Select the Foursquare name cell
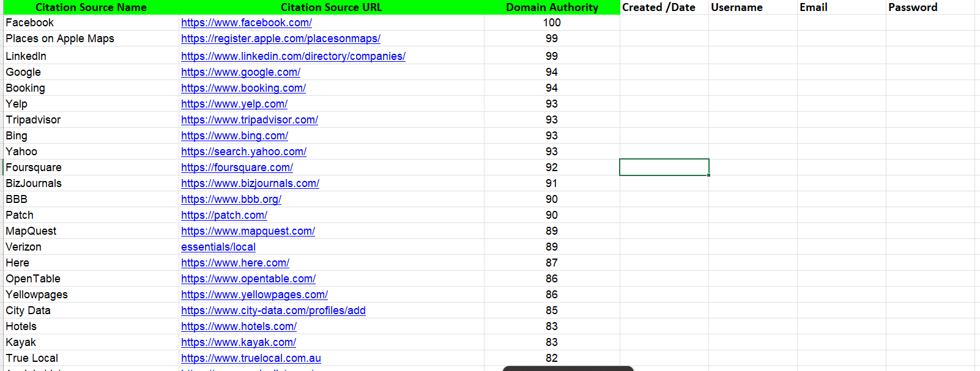Image resolution: width=980 pixels, height=371 pixels. point(91,167)
